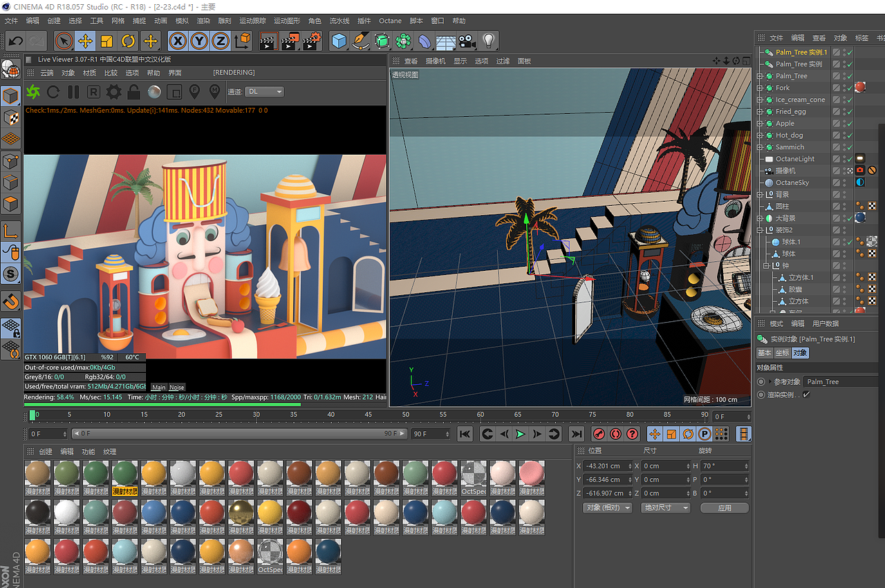Open Octane settings gear in Live Viewer
This screenshot has height=588, width=885.
[x=113, y=91]
